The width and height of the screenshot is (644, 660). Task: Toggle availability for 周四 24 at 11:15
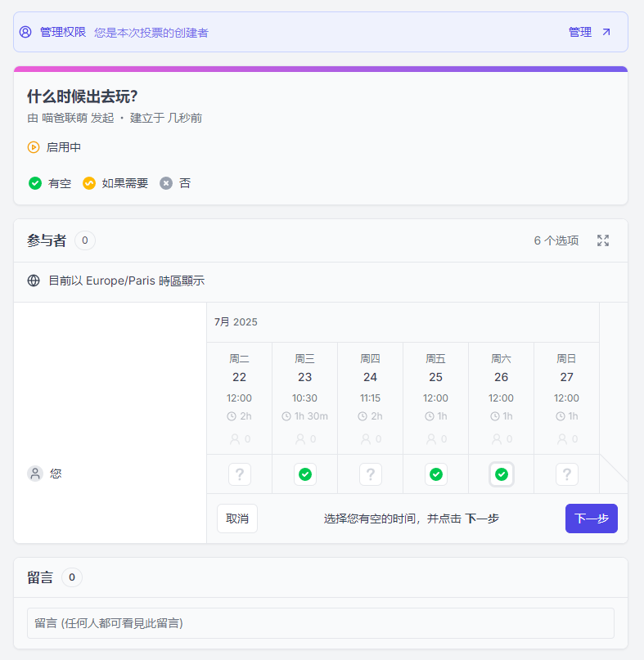tap(371, 474)
